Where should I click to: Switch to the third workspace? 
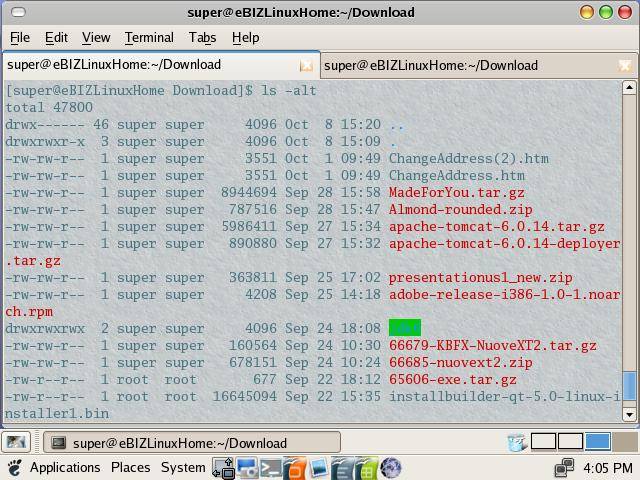[597, 442]
